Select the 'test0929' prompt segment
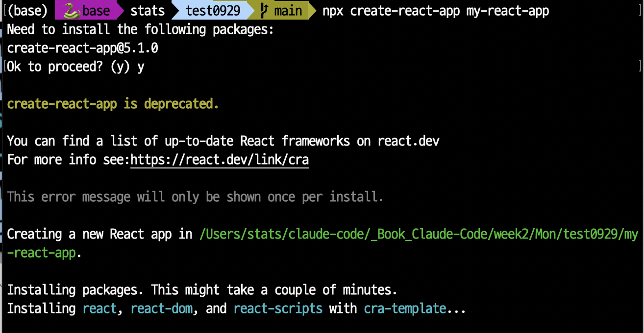 pos(213,11)
